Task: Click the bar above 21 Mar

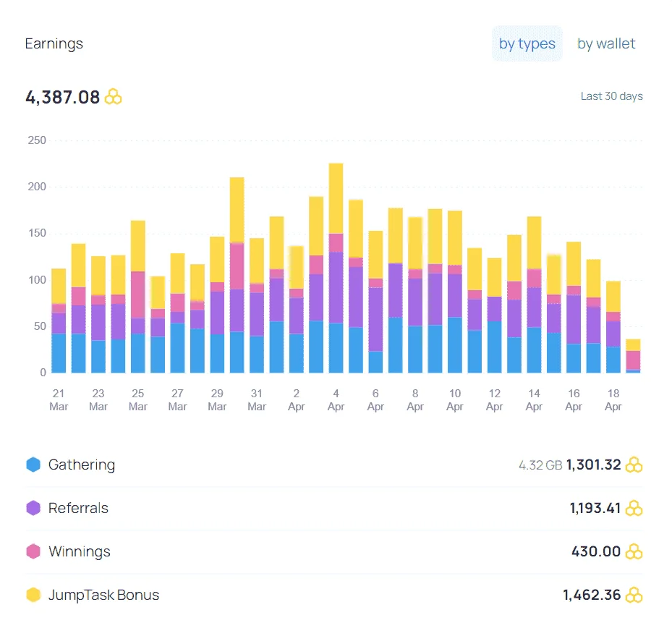Action: pos(59,321)
